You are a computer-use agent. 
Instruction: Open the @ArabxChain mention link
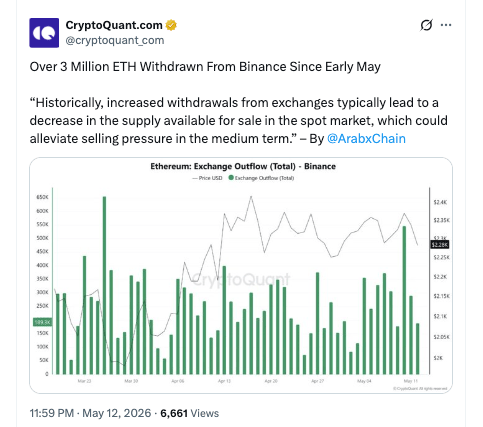tap(366, 138)
